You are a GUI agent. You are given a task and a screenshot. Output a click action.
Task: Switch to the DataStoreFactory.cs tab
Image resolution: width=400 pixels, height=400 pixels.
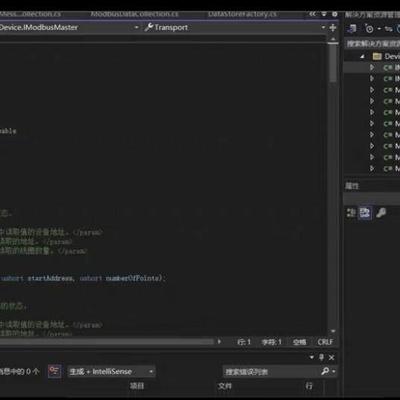[242, 14]
